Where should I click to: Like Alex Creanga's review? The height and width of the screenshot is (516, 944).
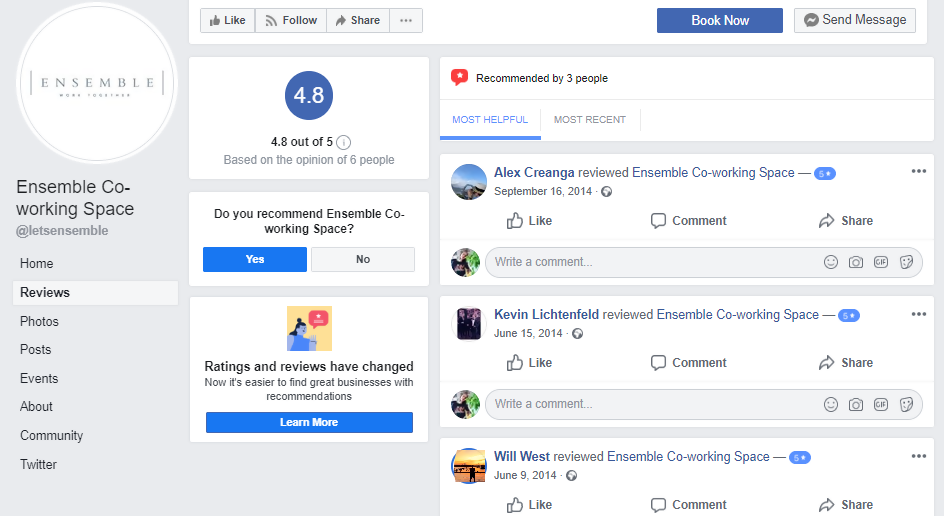[x=529, y=221]
